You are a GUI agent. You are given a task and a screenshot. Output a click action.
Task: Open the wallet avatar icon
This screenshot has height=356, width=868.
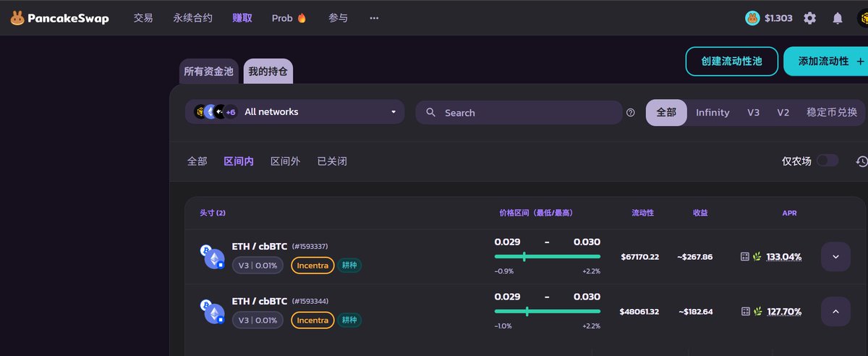(x=862, y=18)
